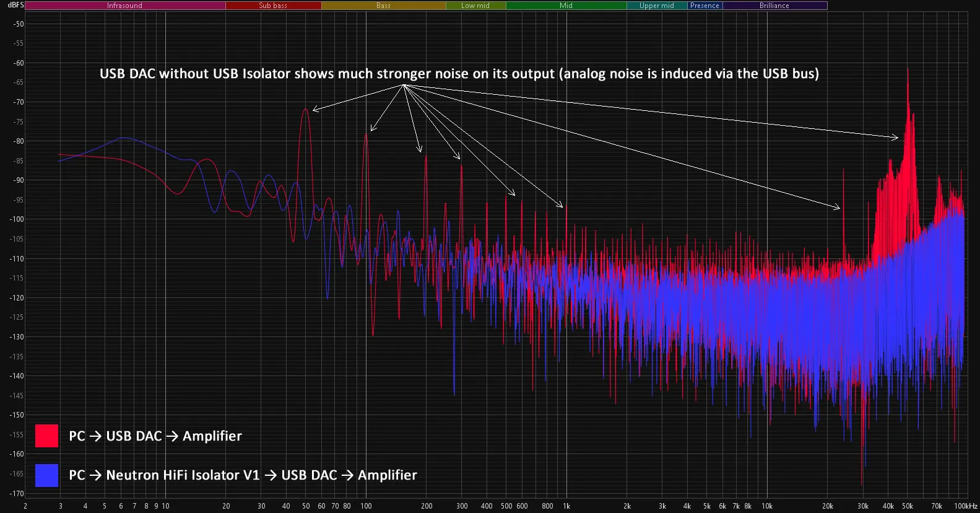Screen dimensions: 980x513
Task: Click the red legend color swatch
Action: click(x=46, y=436)
